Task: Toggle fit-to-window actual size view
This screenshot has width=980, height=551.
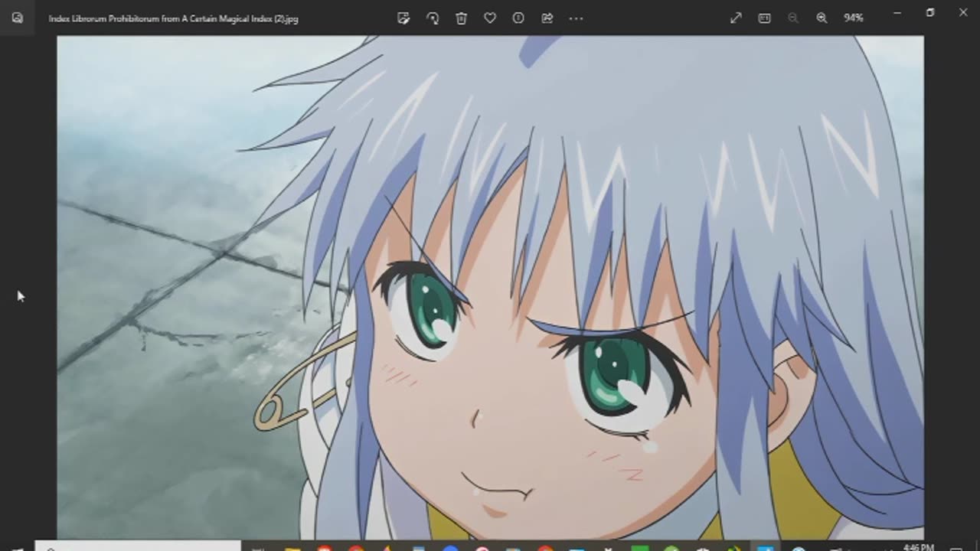Action: coord(764,18)
